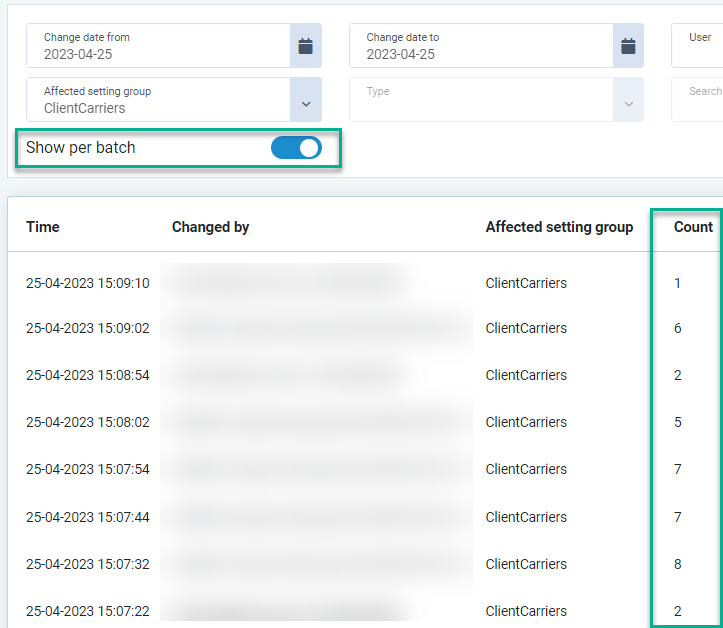Viewport: 723px width, 628px height.
Task: Click the User filter field
Action: [x=698, y=46]
